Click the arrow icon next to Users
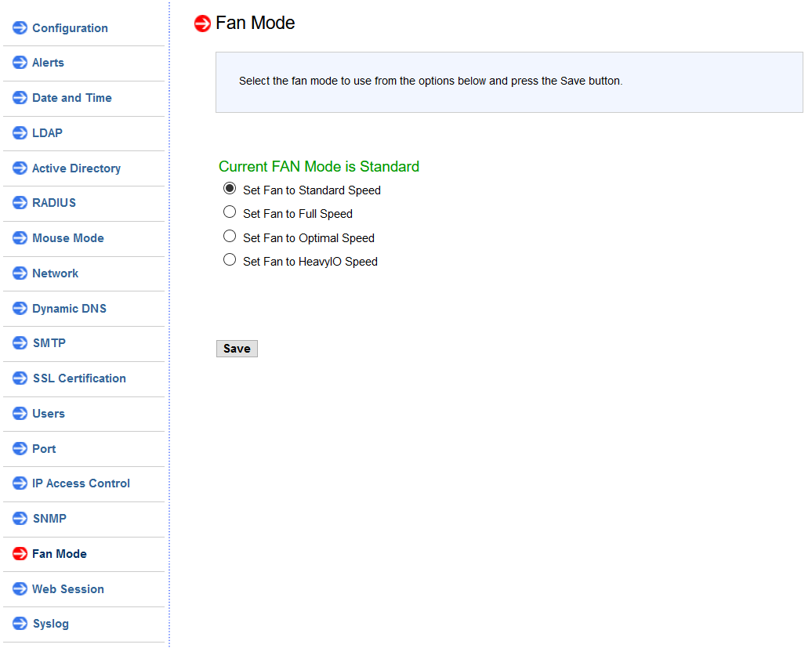The height and width of the screenshot is (648, 812). pos(20,414)
